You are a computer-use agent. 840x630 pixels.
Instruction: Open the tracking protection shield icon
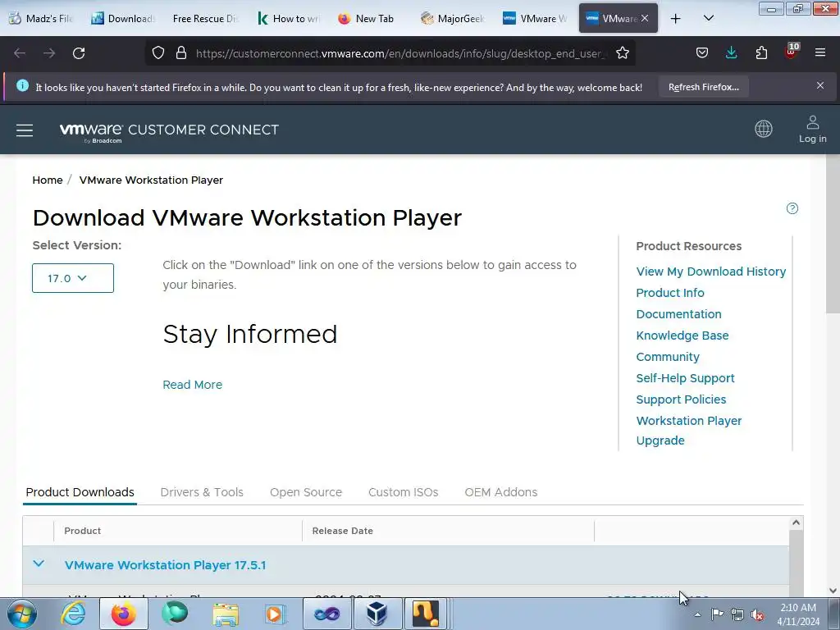point(158,53)
